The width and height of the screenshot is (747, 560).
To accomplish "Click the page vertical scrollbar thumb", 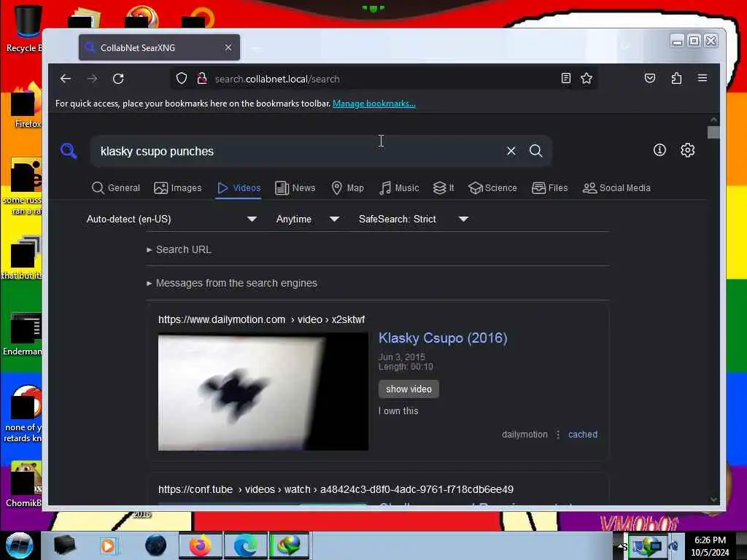I will (x=713, y=133).
